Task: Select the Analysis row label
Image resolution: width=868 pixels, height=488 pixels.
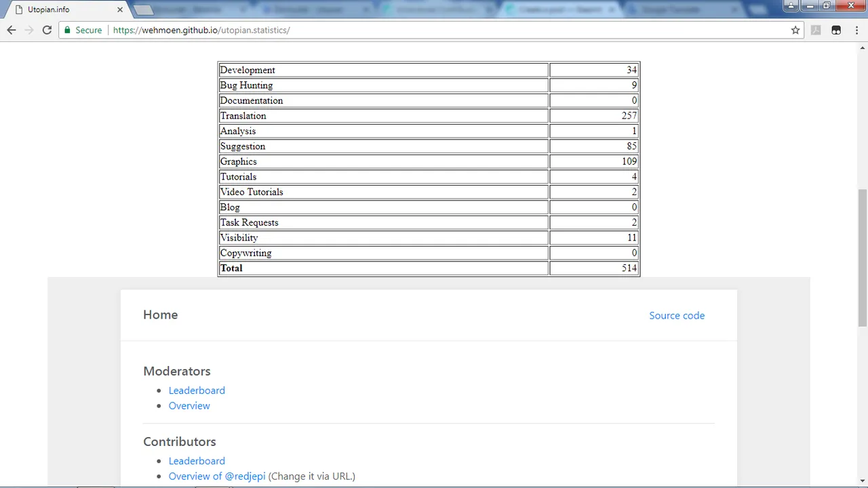Action: [238, 131]
